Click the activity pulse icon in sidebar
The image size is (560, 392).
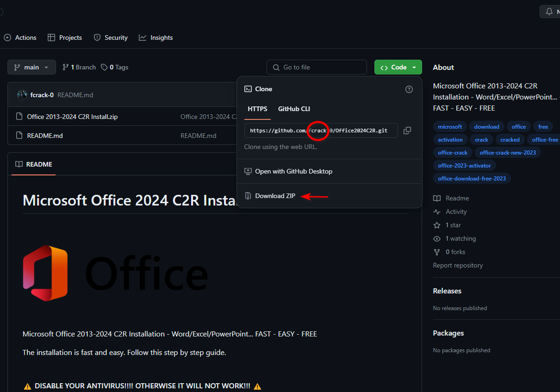(437, 212)
